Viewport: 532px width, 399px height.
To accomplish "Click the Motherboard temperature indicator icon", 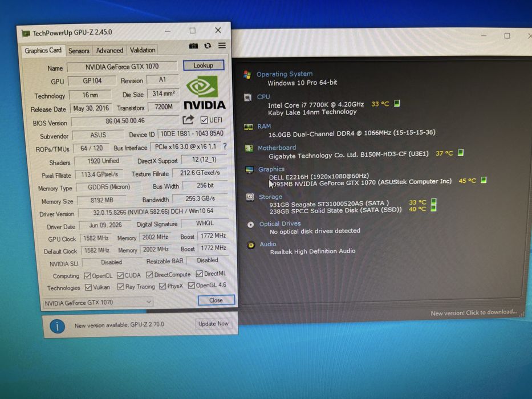I will click(460, 153).
